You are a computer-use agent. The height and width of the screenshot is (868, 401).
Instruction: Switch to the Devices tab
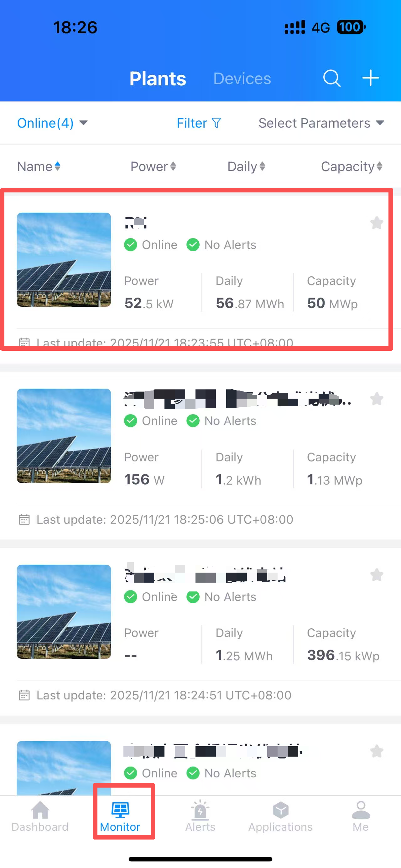(242, 79)
